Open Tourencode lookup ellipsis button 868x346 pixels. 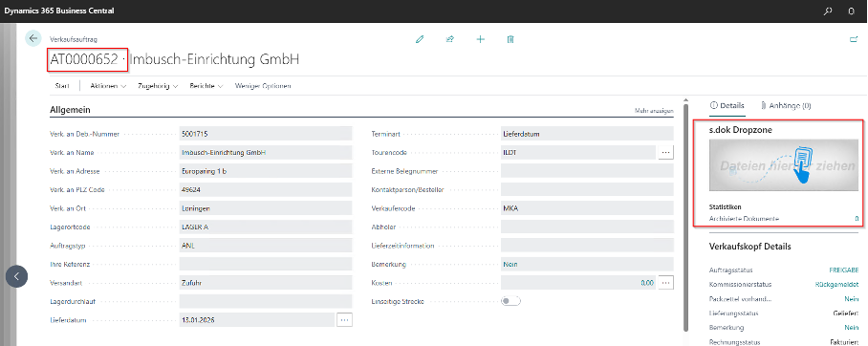(x=666, y=152)
